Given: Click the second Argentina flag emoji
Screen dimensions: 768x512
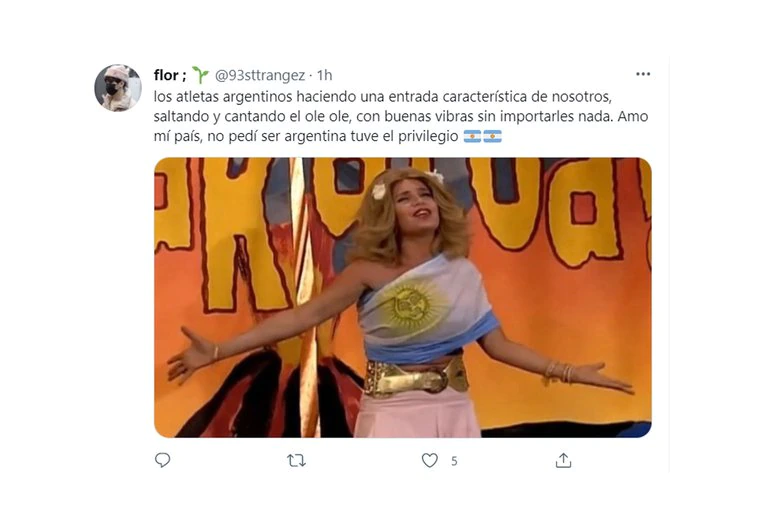Looking at the screenshot, I should click(492, 136).
